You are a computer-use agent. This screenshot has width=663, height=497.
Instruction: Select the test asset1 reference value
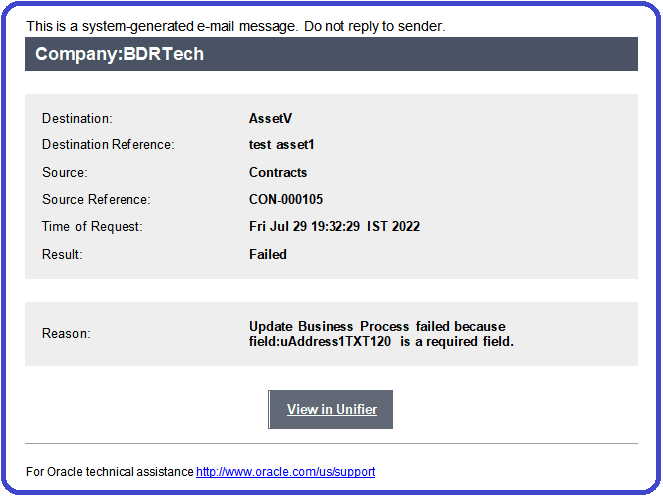pos(282,145)
